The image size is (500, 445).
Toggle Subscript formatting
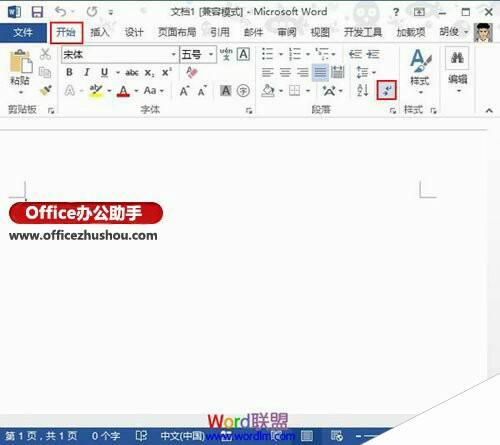(149, 73)
